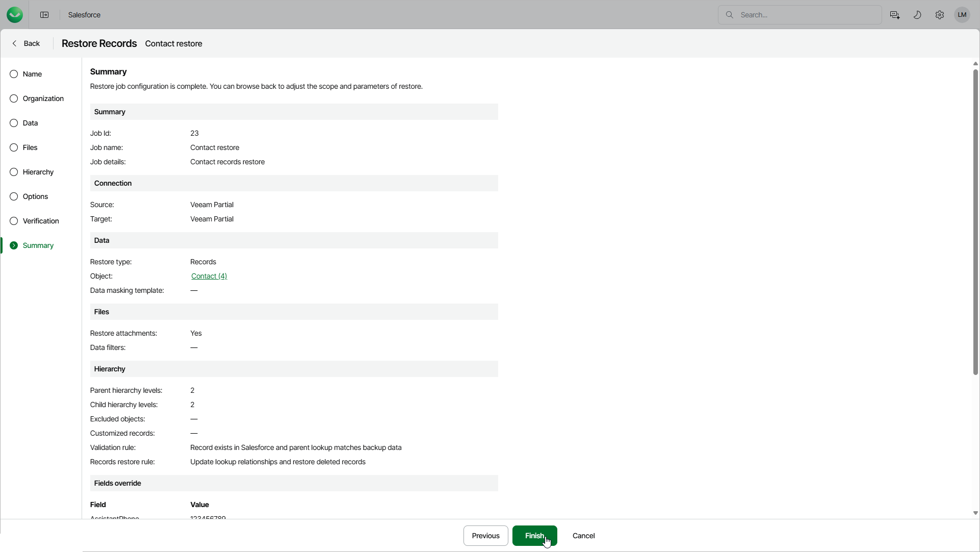Click the green Summary step indicator
This screenshot has height=552, width=980.
(x=14, y=246)
